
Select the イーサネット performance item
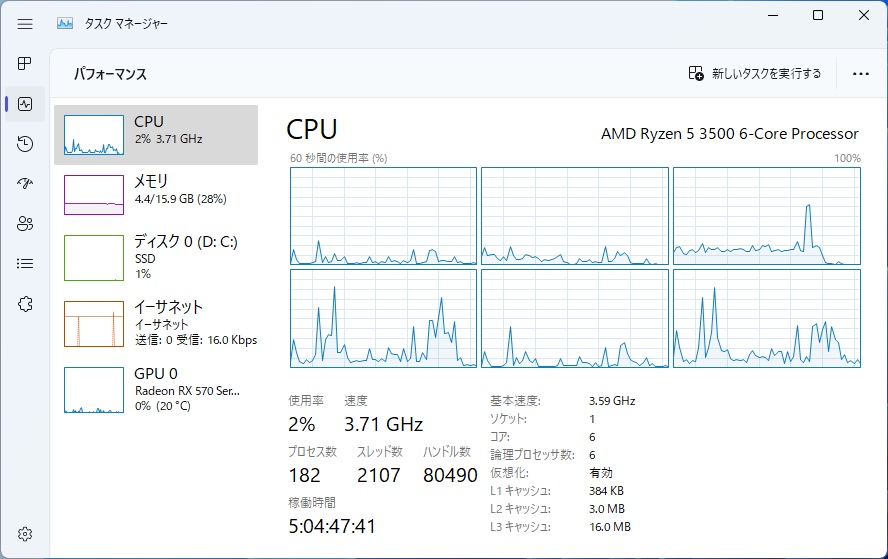tap(156, 323)
